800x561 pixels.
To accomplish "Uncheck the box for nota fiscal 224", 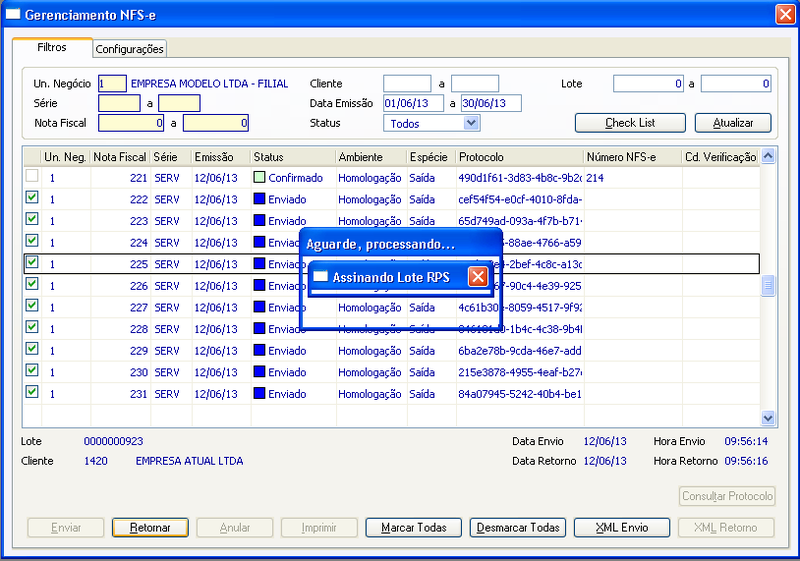I will pos(32,240).
